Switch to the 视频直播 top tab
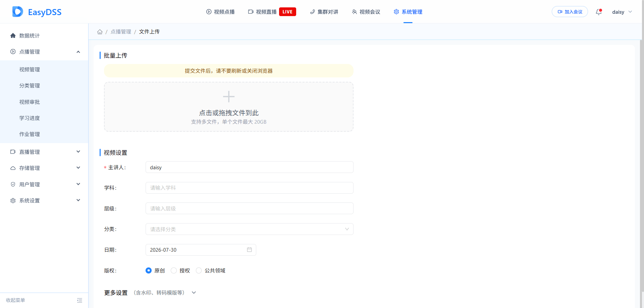The image size is (644, 308). point(272,12)
